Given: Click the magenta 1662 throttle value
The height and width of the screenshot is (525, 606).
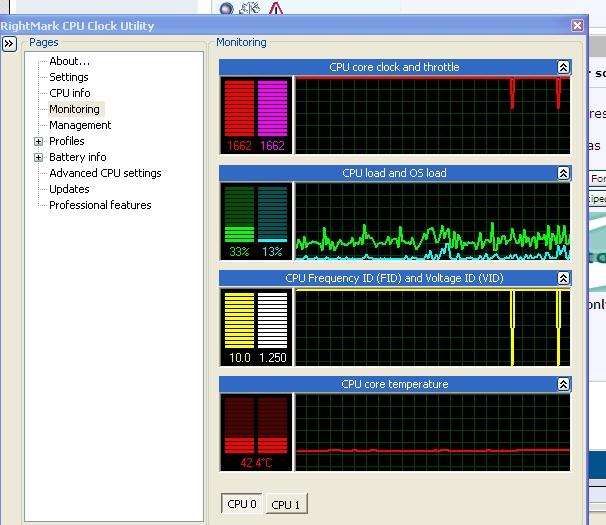Looking at the screenshot, I should pos(272,146).
